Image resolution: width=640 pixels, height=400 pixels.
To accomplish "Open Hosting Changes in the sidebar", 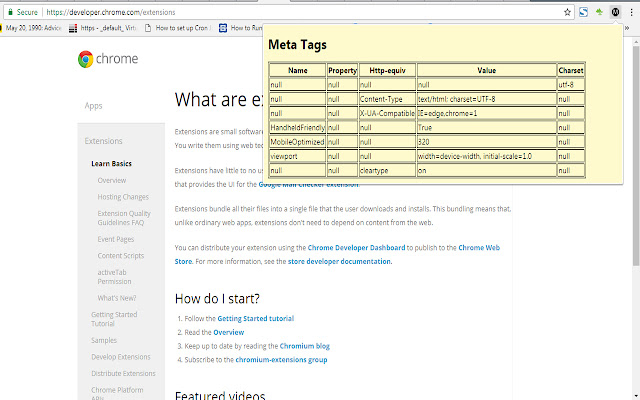I will tap(123, 197).
